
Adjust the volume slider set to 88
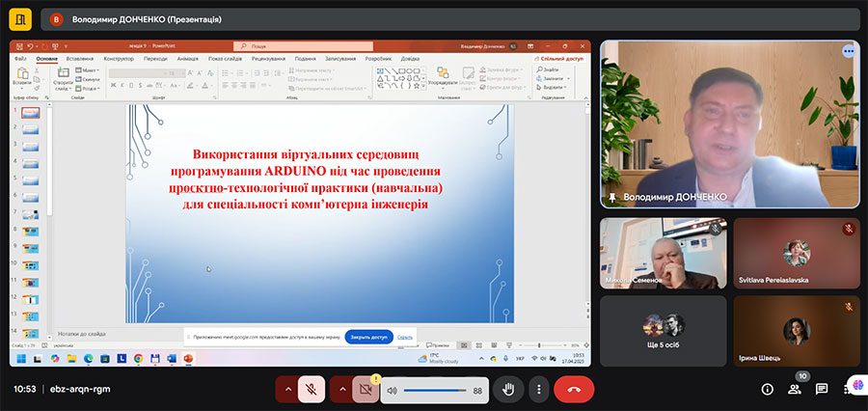click(434, 390)
